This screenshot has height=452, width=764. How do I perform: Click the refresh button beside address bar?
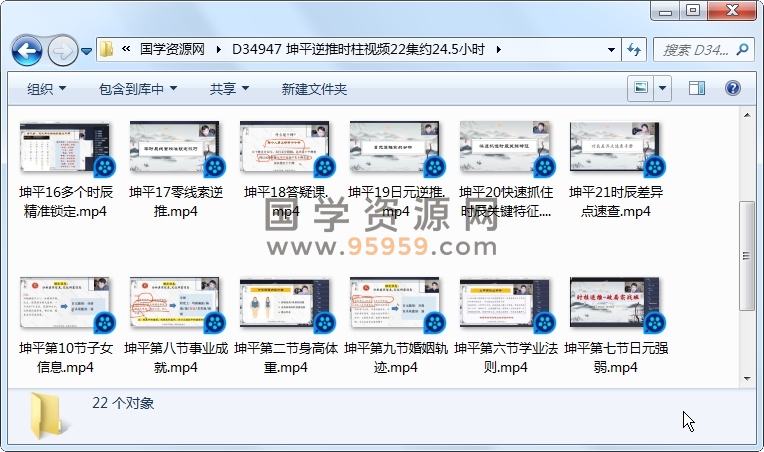point(634,49)
